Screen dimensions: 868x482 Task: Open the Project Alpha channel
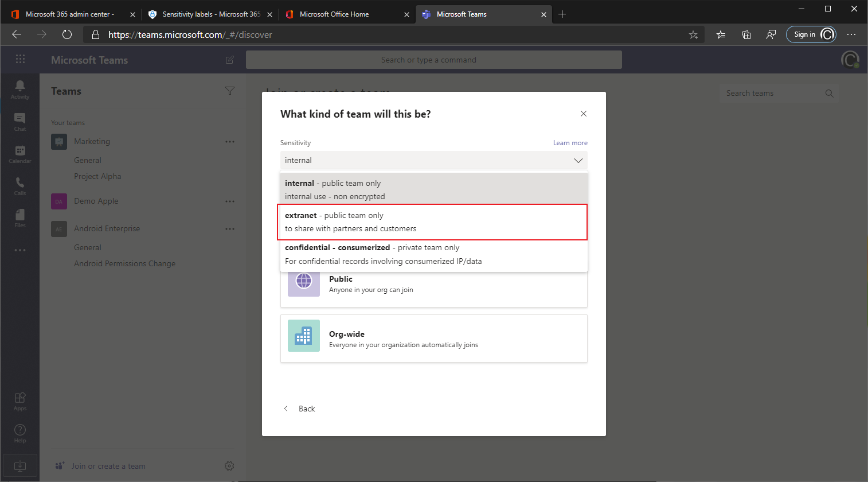coord(97,177)
